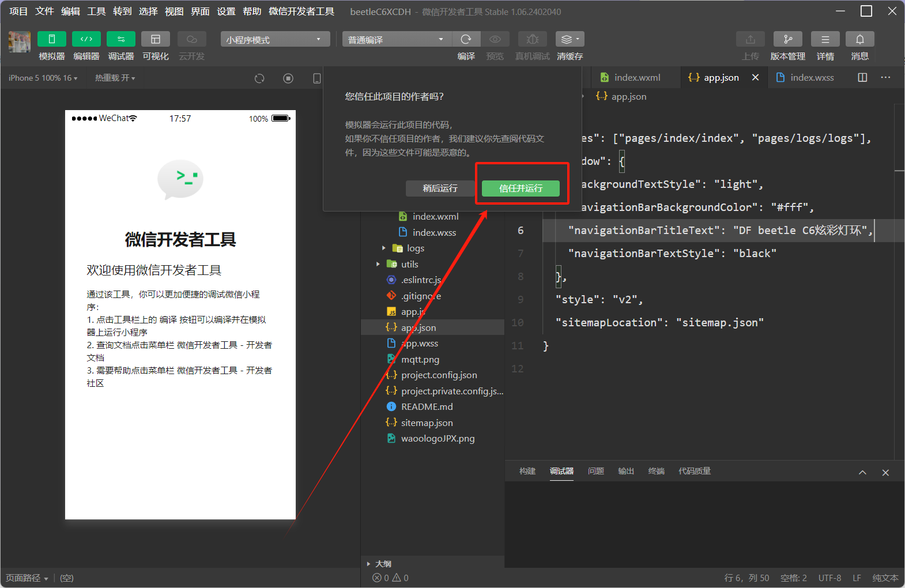Image resolution: width=905 pixels, height=588 pixels.
Task: Click 稍后运行 run later button
Action: (x=440, y=189)
